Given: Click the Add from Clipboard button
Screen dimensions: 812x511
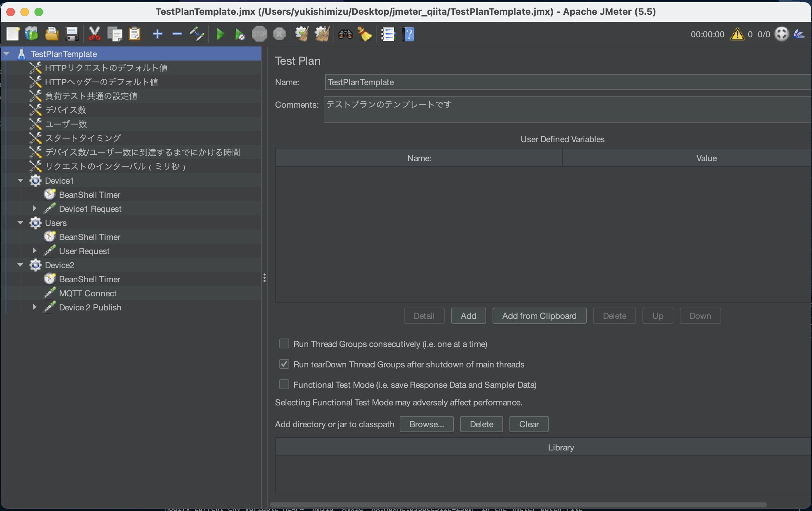Looking at the screenshot, I should point(539,316).
